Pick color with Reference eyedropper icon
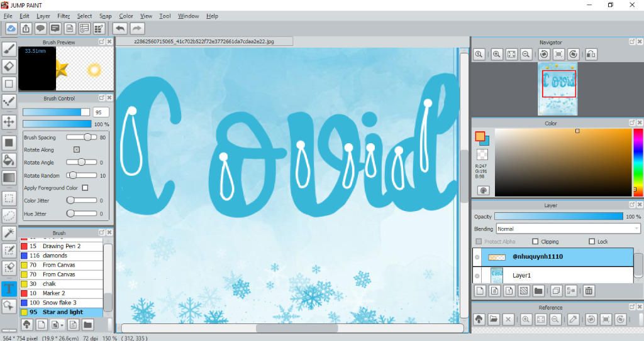 tap(574, 319)
